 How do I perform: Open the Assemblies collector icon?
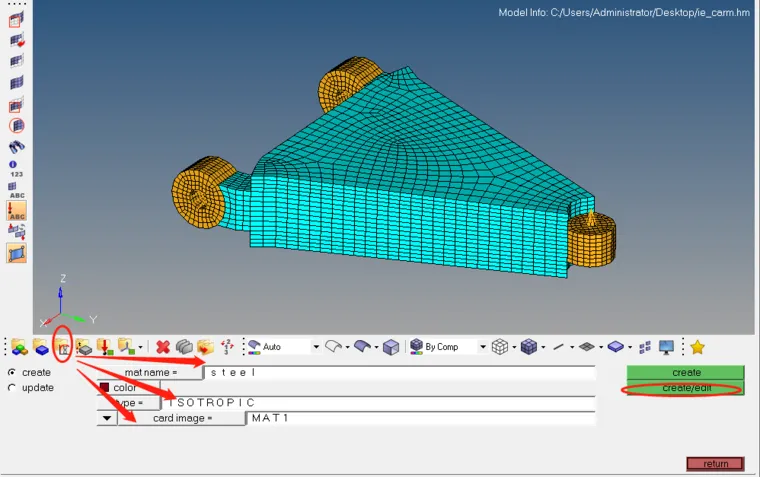click(x=19, y=347)
